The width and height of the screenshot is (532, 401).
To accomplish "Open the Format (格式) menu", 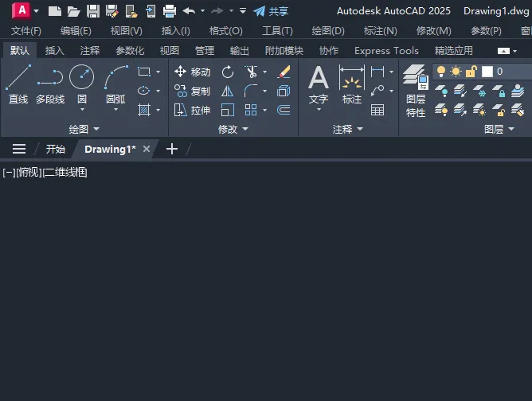I will click(226, 31).
